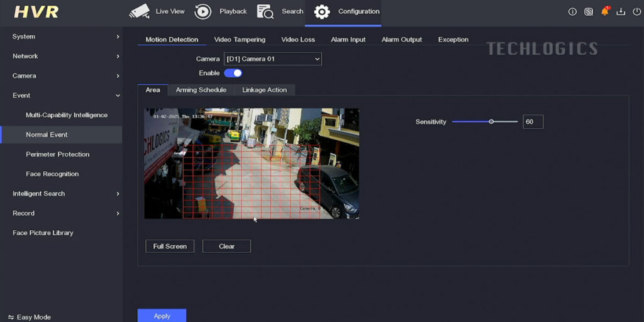This screenshot has height=322, width=644.
Task: Click the alarm bell notification icon
Action: [605, 11]
